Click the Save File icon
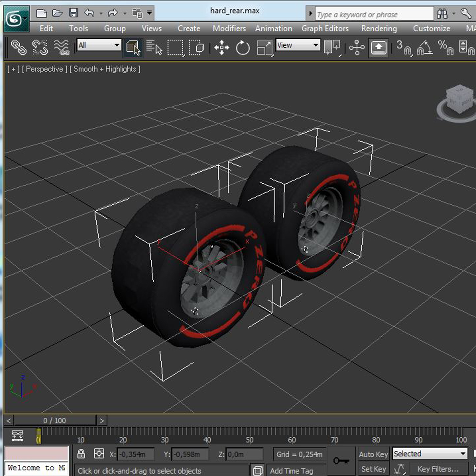This screenshot has width=476, height=476. (73, 13)
